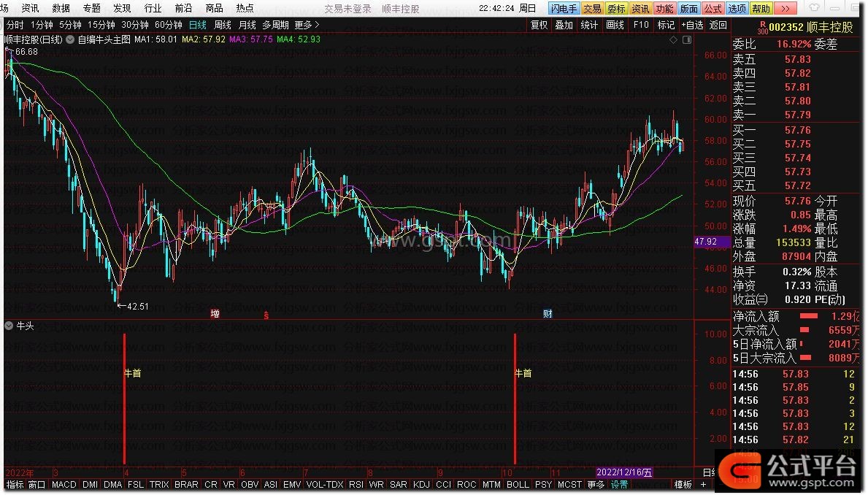
Task: Click the 版面 layout button
Action: tap(688, 8)
